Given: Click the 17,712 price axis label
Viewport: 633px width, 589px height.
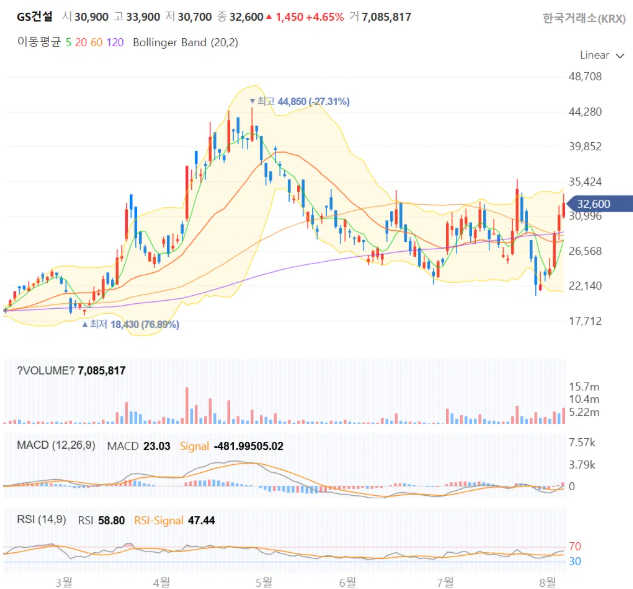Looking at the screenshot, I should tap(585, 321).
